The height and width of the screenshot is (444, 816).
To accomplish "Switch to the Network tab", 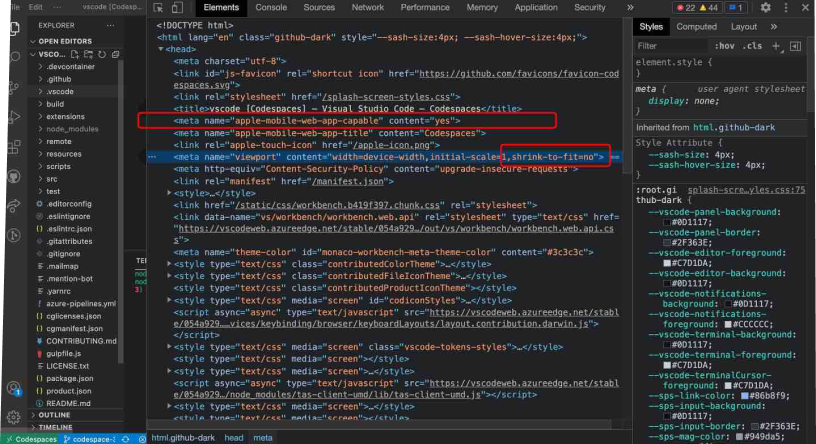I will coord(367,7).
